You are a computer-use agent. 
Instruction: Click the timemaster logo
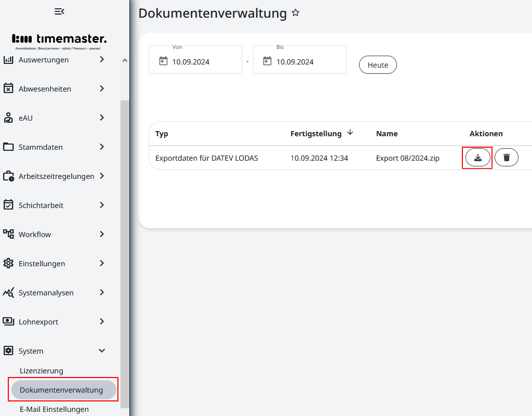click(x=59, y=39)
